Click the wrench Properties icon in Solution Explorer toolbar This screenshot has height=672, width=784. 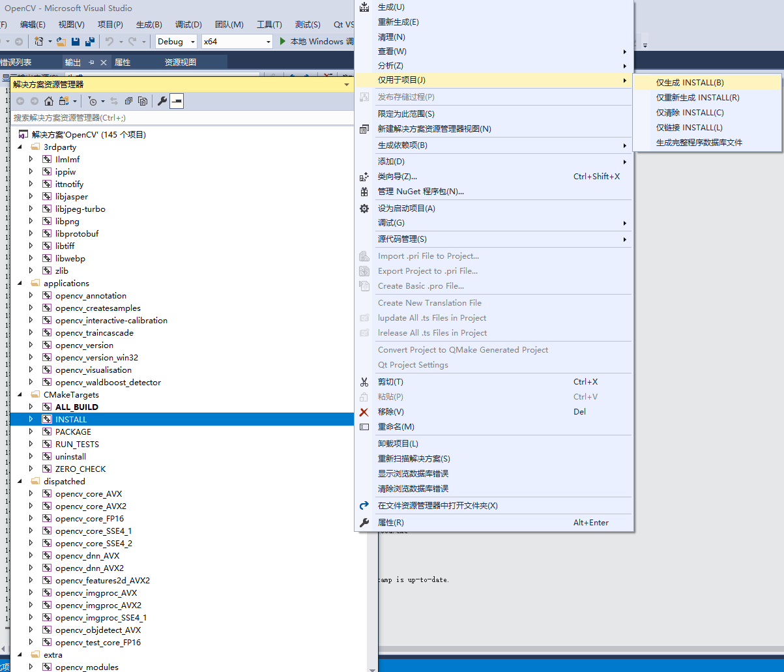(162, 101)
